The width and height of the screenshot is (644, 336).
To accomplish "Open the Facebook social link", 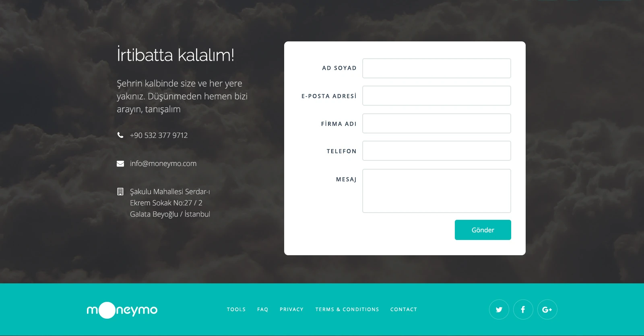I will tap(523, 309).
